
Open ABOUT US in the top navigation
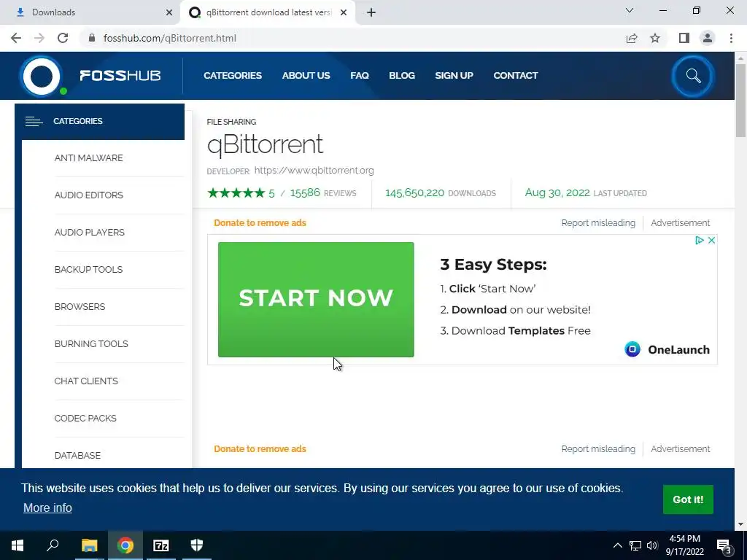pos(306,76)
